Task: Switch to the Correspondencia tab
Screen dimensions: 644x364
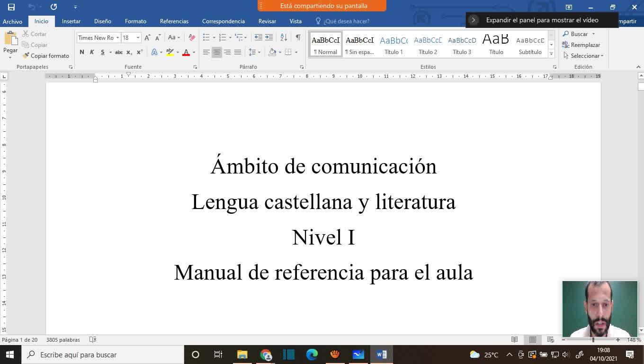Action: 224,21
